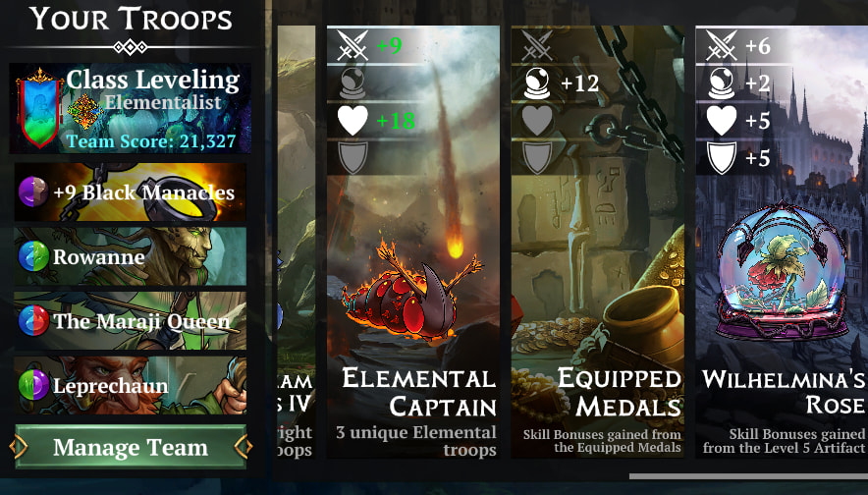
Task: Select the Class Leveling Elementalist banner
Action: click(x=130, y=108)
